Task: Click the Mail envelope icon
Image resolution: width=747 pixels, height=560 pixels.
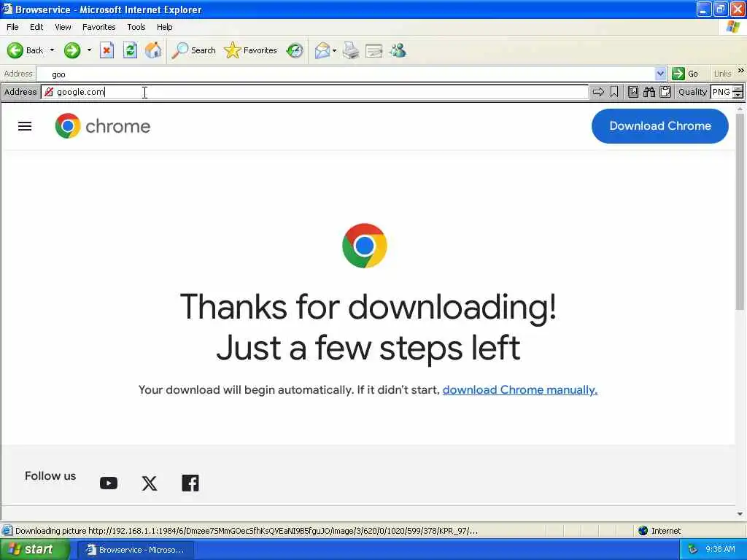Action: [x=322, y=50]
